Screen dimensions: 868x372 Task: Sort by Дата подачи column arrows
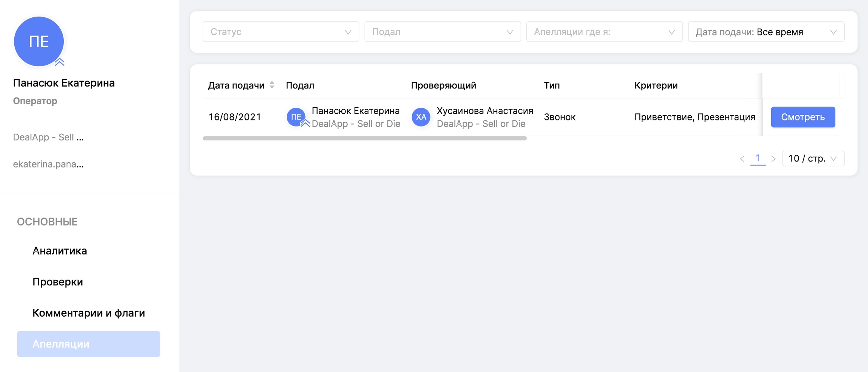272,85
